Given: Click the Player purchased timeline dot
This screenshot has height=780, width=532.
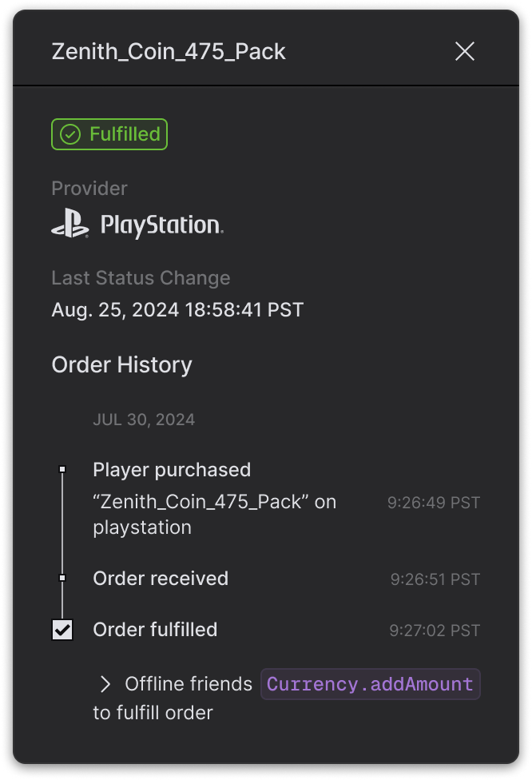Looking at the screenshot, I should pos(62,470).
